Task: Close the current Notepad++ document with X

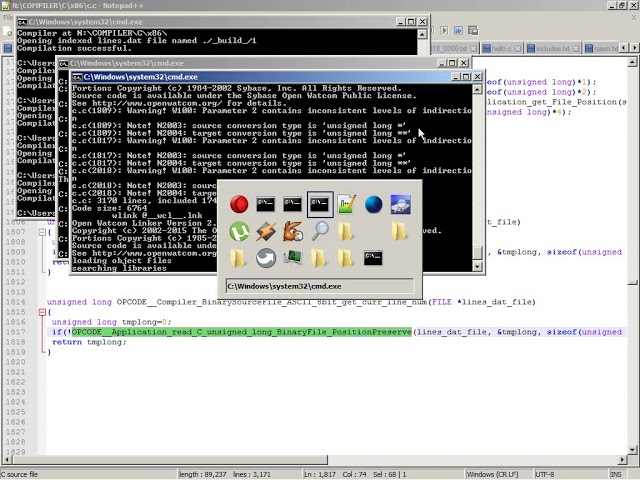Action: click(634, 18)
